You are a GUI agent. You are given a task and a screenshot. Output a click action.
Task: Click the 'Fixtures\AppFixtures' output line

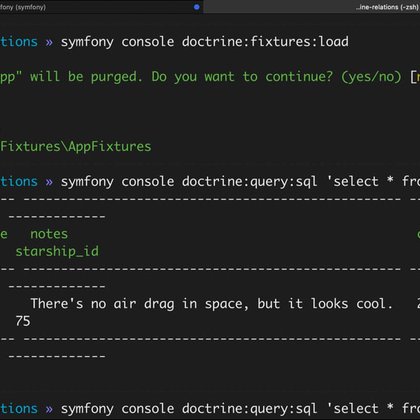76,147
